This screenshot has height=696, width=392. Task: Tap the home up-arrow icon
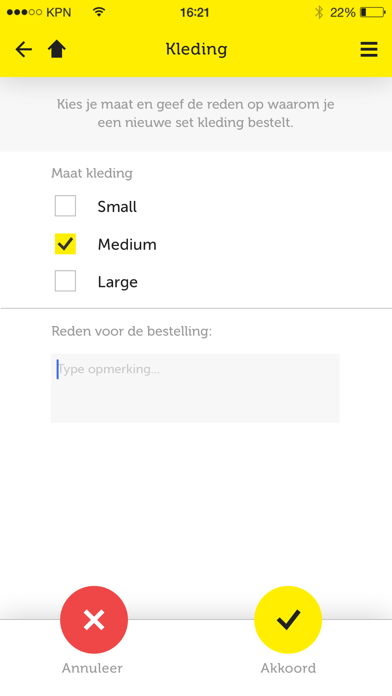pyautogui.click(x=57, y=49)
